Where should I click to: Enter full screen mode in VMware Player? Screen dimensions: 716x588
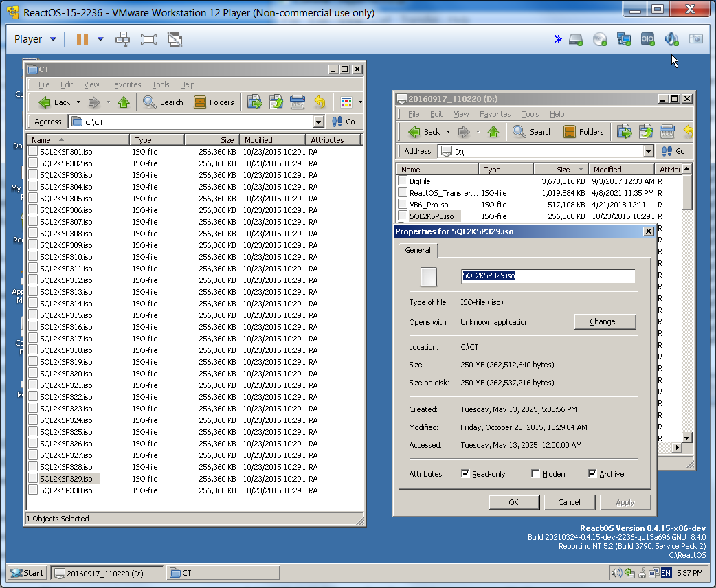point(148,39)
